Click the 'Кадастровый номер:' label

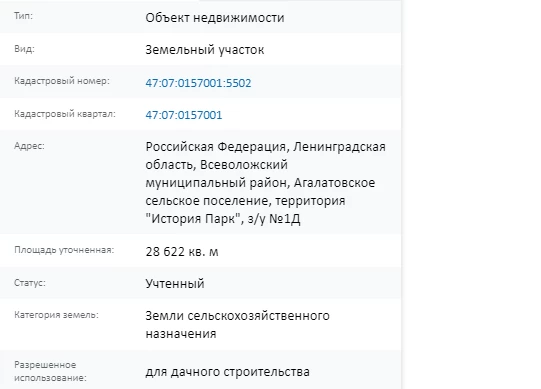pyautogui.click(x=62, y=81)
